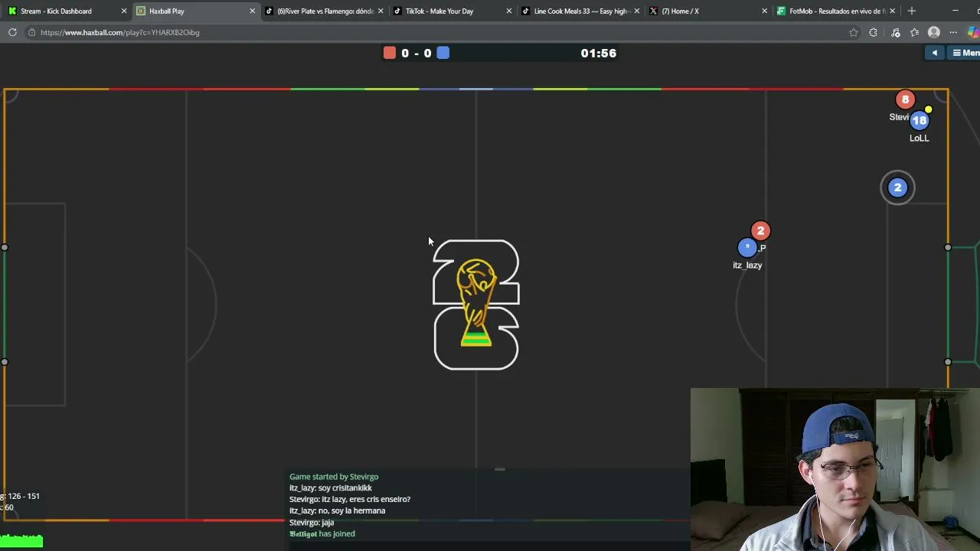The image size is (980, 551).
Task: Close the Line Cook Meals tab
Action: pos(636,11)
